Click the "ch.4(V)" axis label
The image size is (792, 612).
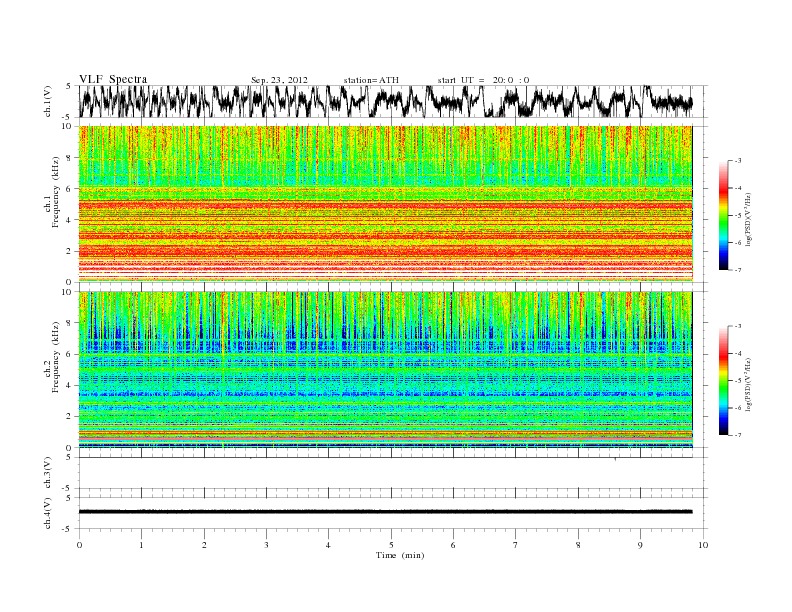tap(47, 513)
